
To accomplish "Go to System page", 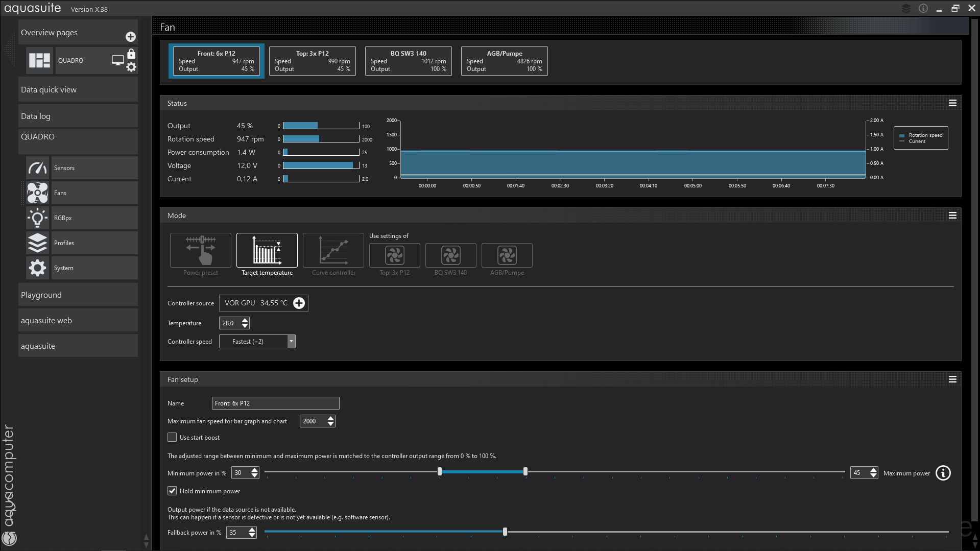I will click(x=94, y=268).
